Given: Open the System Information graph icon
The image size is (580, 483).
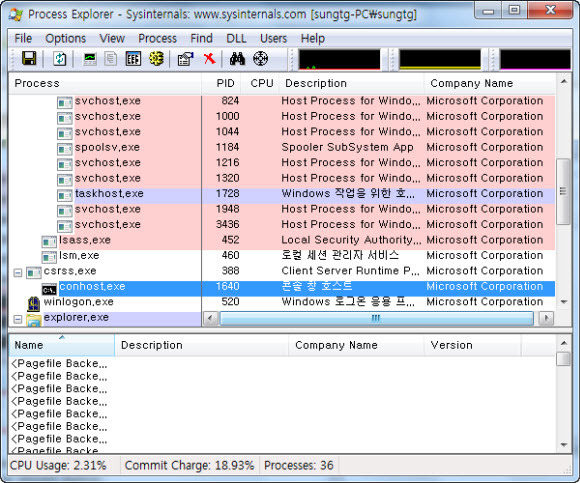Looking at the screenshot, I should click(90, 59).
